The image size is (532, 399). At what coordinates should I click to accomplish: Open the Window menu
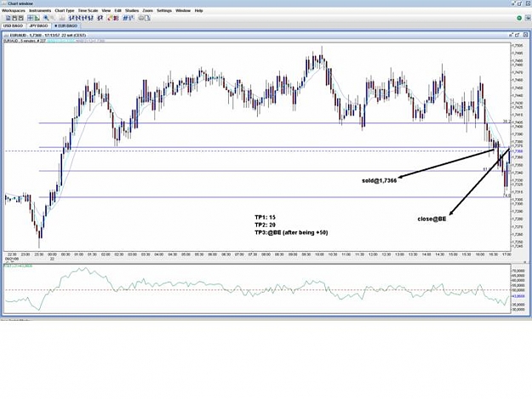[183, 10]
